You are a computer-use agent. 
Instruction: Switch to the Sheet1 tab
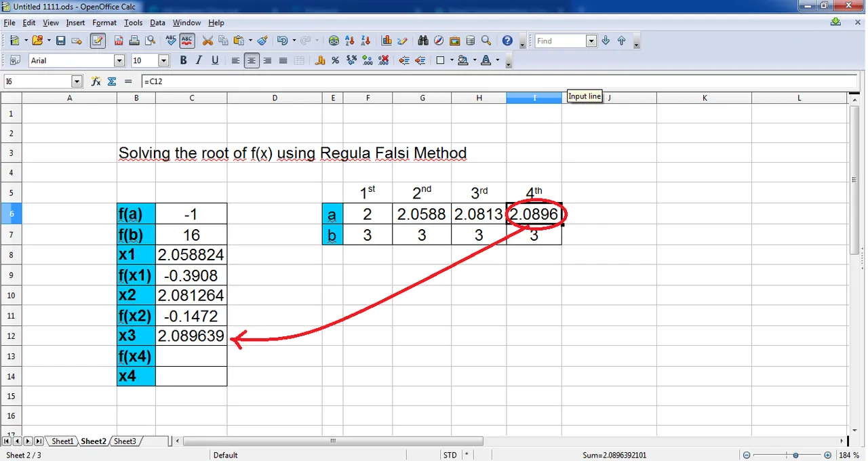[x=62, y=441]
